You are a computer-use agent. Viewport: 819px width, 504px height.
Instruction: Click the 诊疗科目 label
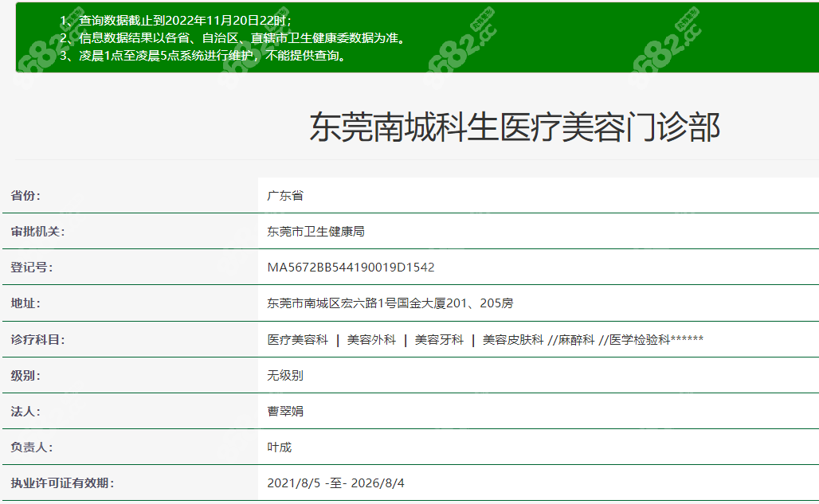click(x=37, y=340)
